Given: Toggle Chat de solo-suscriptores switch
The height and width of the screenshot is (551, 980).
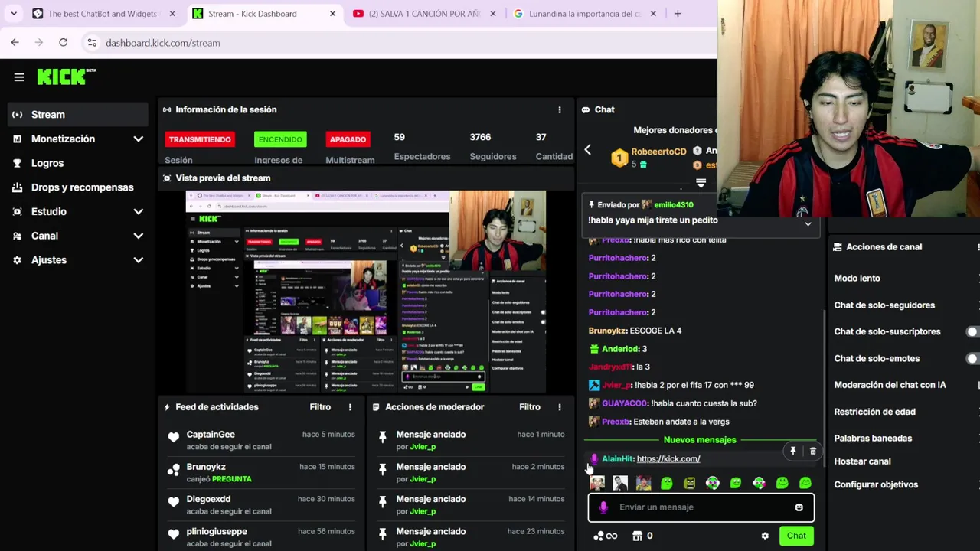Looking at the screenshot, I should click(973, 332).
